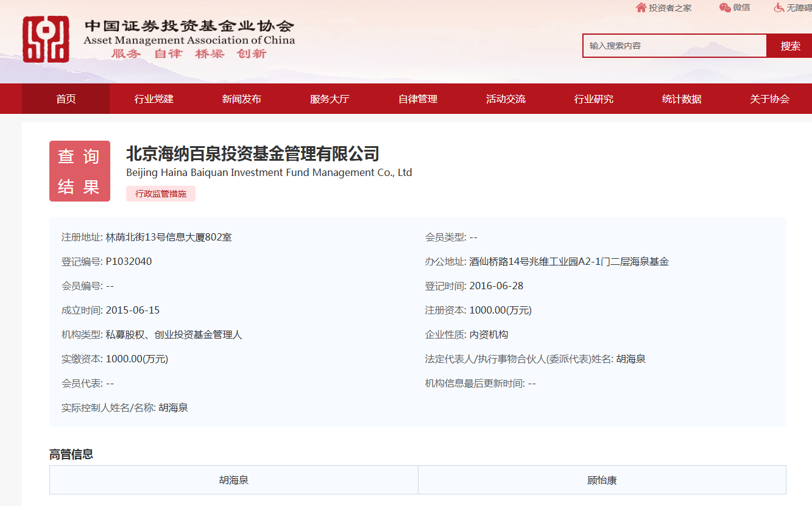This screenshot has width=812, height=506.
Task: Click executive name 顾怡康 in table
Action: point(602,480)
